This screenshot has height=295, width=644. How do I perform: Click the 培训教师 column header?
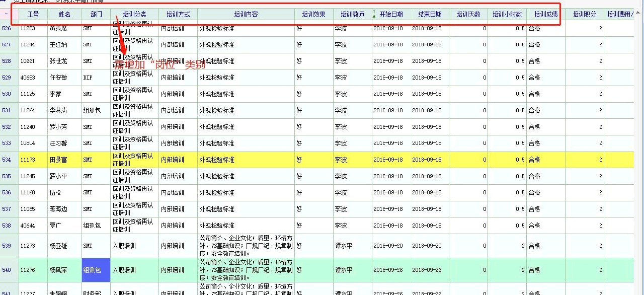(x=352, y=14)
